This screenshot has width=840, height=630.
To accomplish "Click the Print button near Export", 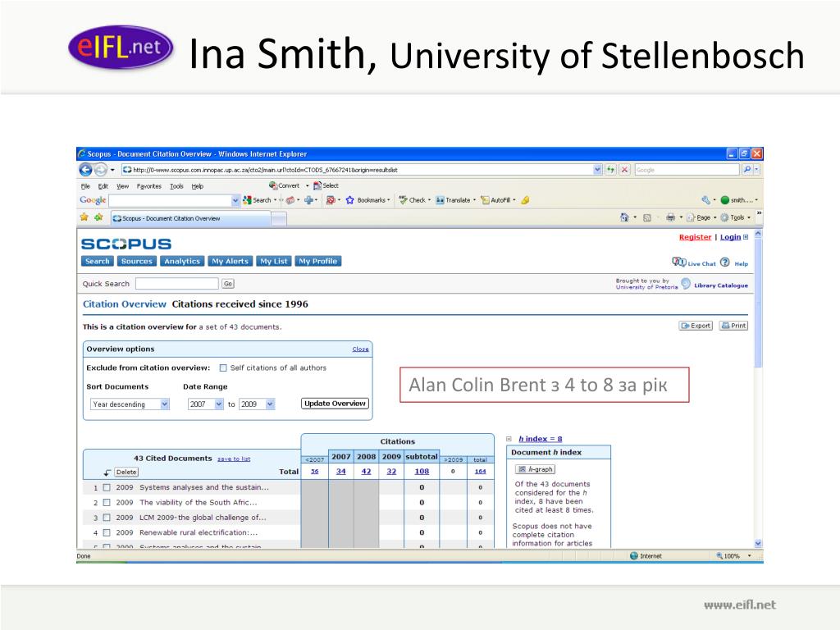I will click(733, 326).
